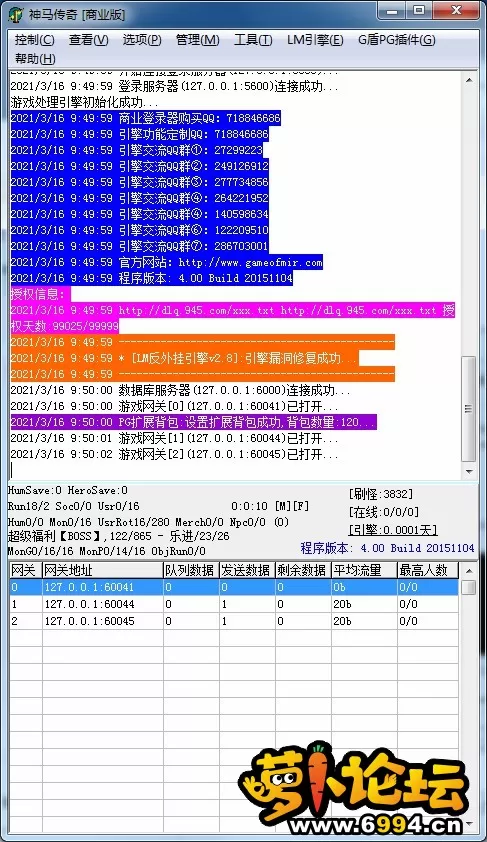Select gateway row 127.0.0.1:60044
487x842 pixels.
pos(234,604)
